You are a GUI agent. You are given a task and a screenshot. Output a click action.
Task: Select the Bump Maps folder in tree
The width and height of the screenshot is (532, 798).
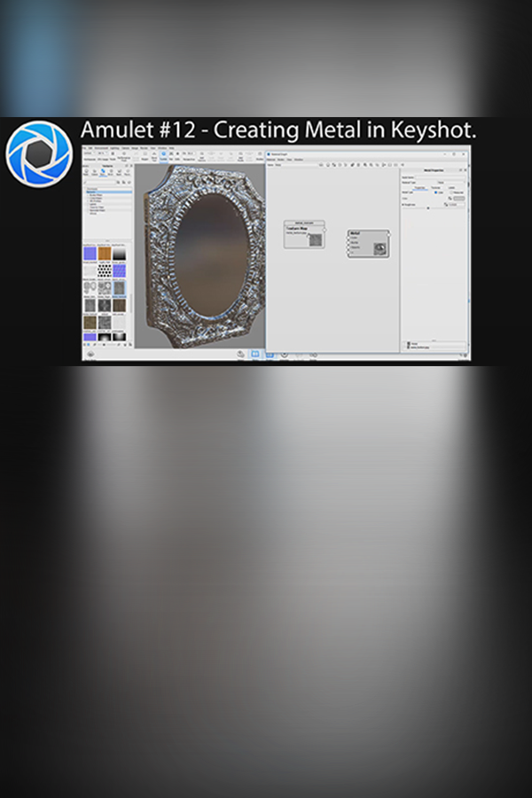point(97,195)
